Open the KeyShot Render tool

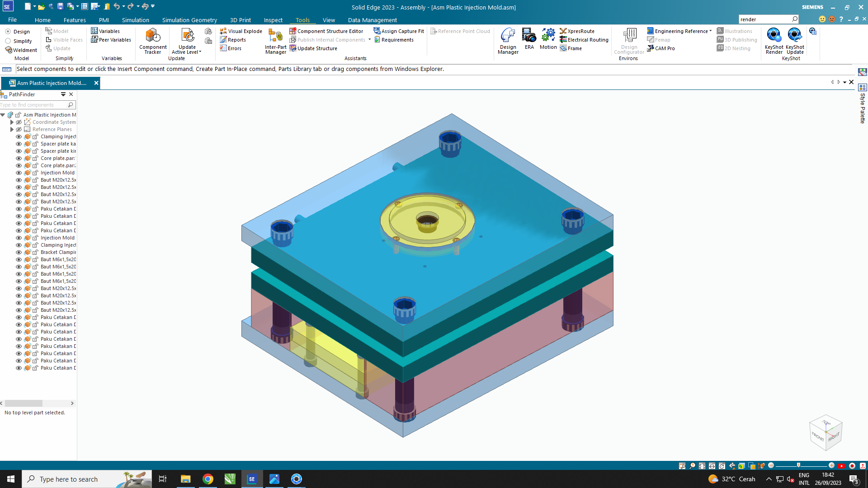coord(774,40)
